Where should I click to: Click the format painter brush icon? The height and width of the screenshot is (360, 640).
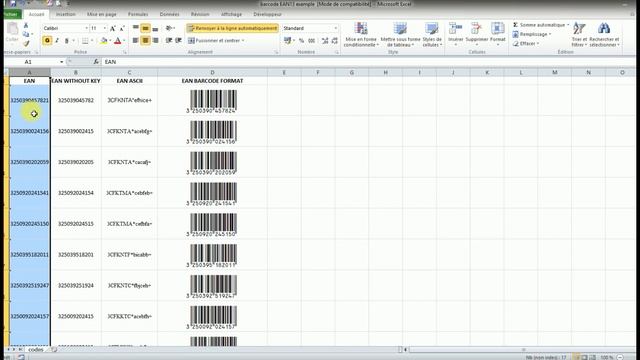coord(26,43)
